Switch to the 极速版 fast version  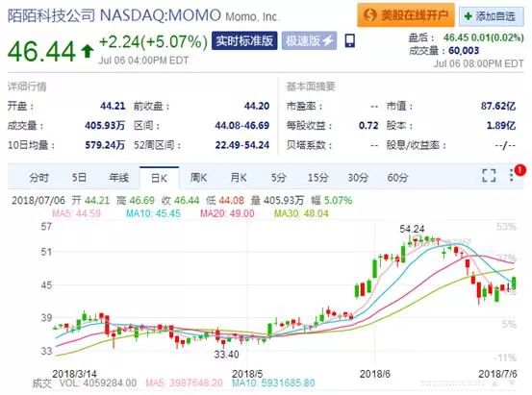[309, 41]
